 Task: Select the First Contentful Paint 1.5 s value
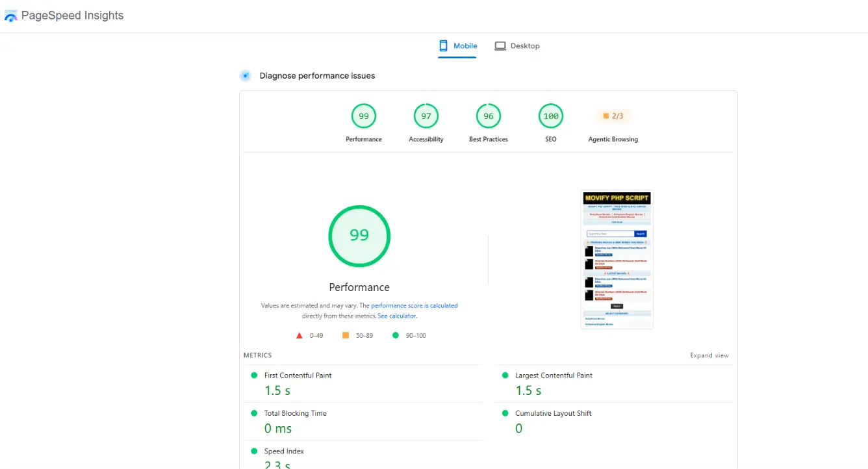[277, 390]
